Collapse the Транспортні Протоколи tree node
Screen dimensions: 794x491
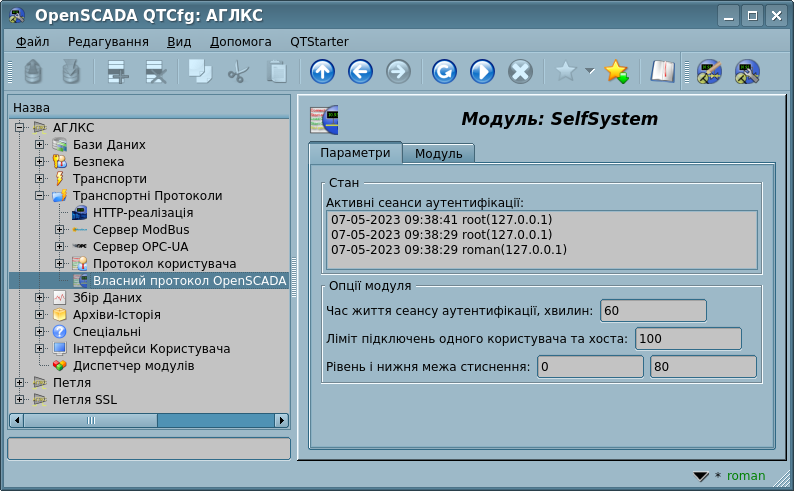tap(40, 196)
